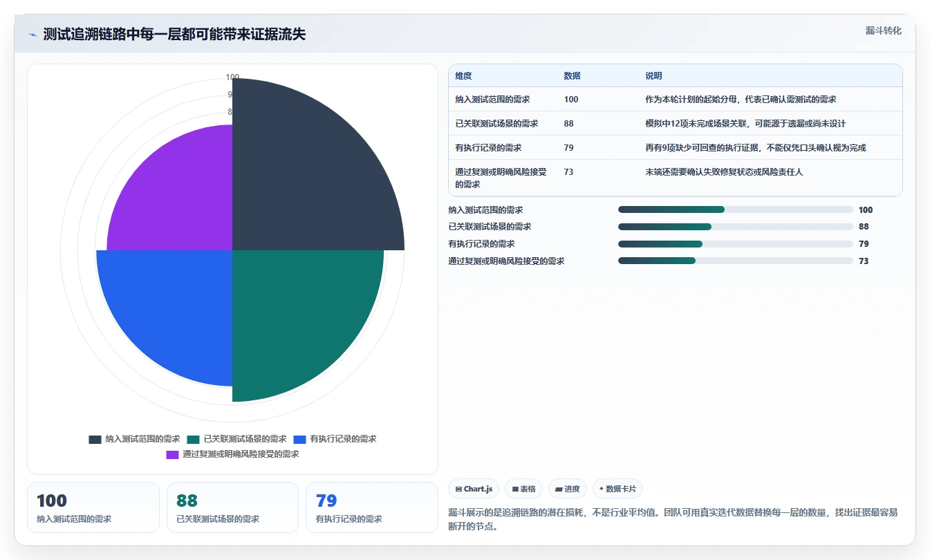Click the 数据 table column header

(573, 76)
